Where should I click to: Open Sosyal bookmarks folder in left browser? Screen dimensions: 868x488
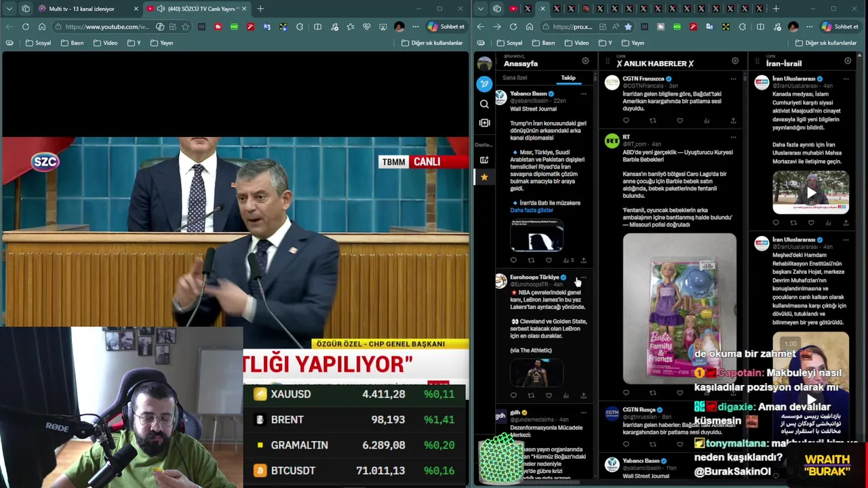pyautogui.click(x=38, y=43)
